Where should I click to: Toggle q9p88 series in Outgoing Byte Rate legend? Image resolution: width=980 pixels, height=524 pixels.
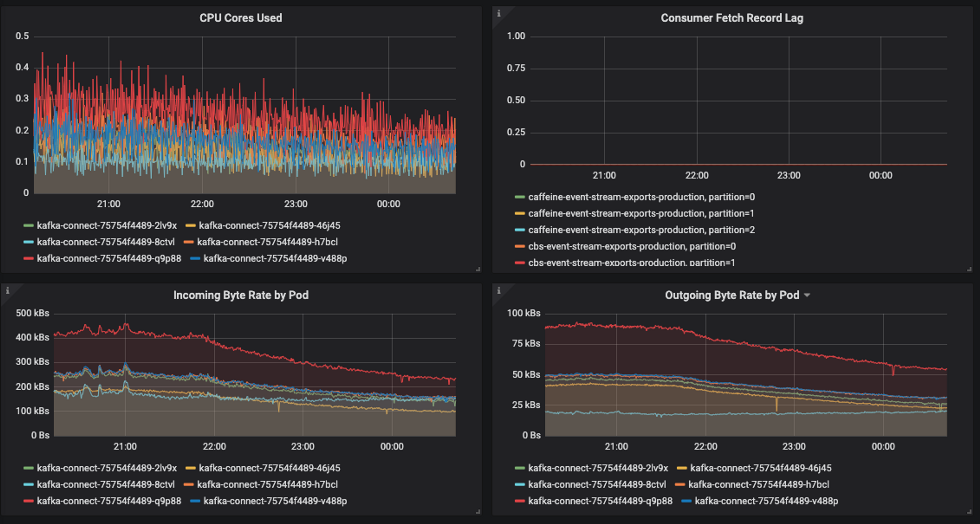600,501
